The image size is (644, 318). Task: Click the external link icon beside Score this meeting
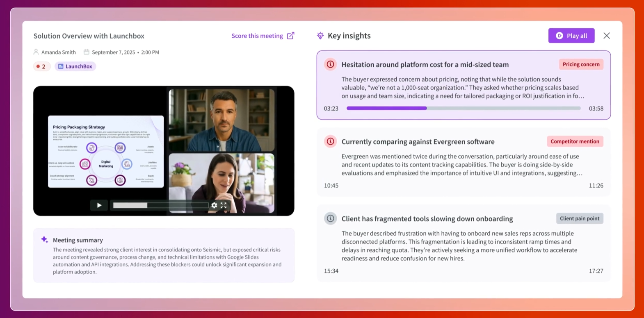point(290,36)
